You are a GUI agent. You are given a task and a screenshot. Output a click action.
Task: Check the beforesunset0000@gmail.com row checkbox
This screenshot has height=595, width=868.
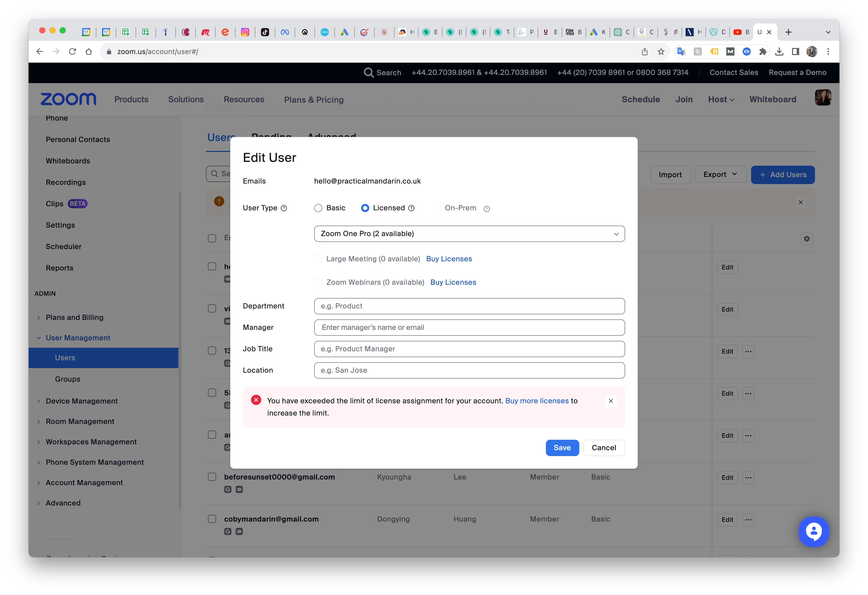click(x=212, y=477)
